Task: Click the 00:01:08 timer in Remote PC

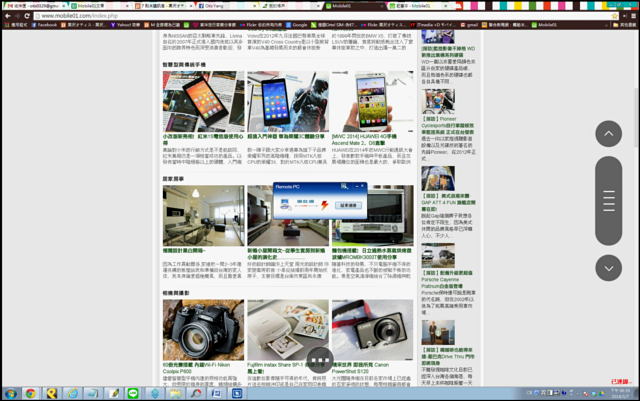Action: coord(305,201)
